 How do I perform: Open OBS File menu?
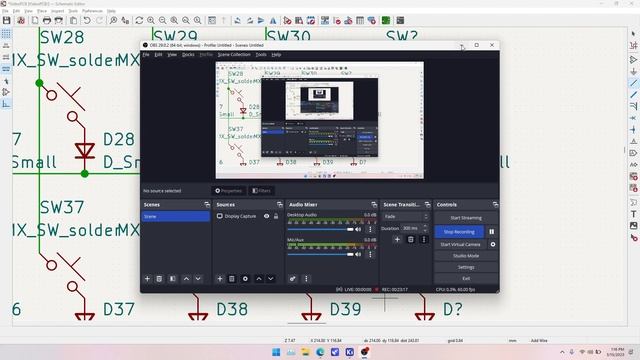pyautogui.click(x=146, y=54)
